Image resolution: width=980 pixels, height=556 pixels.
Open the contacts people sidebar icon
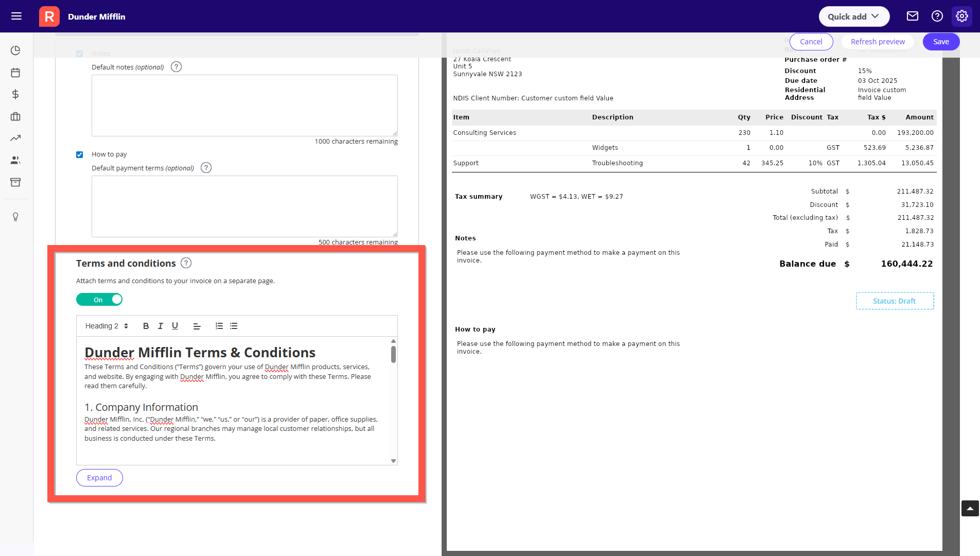(15, 160)
